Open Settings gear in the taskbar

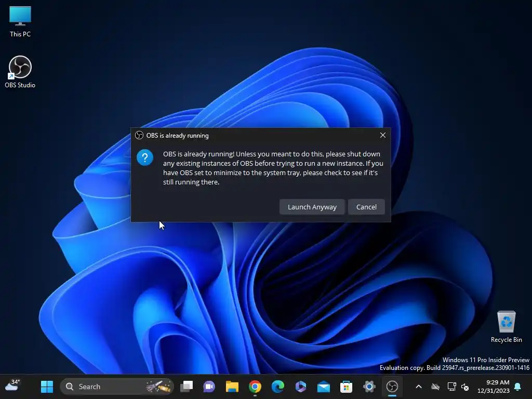[x=369, y=387]
